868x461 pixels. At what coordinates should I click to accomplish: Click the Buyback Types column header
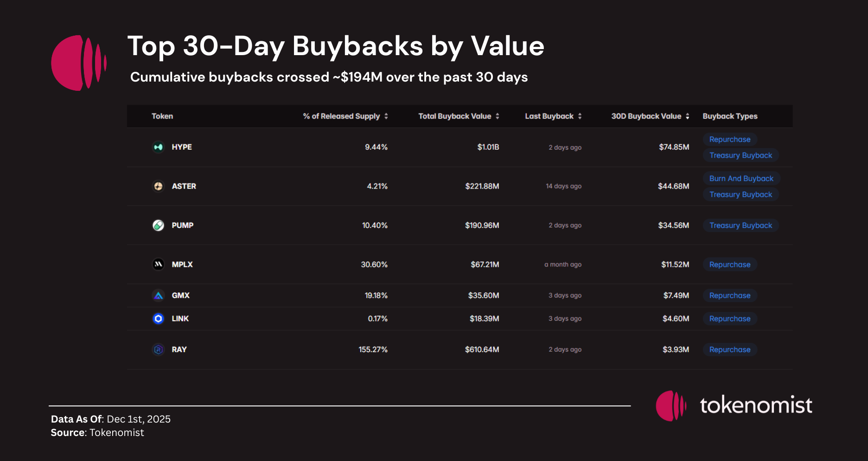point(730,116)
